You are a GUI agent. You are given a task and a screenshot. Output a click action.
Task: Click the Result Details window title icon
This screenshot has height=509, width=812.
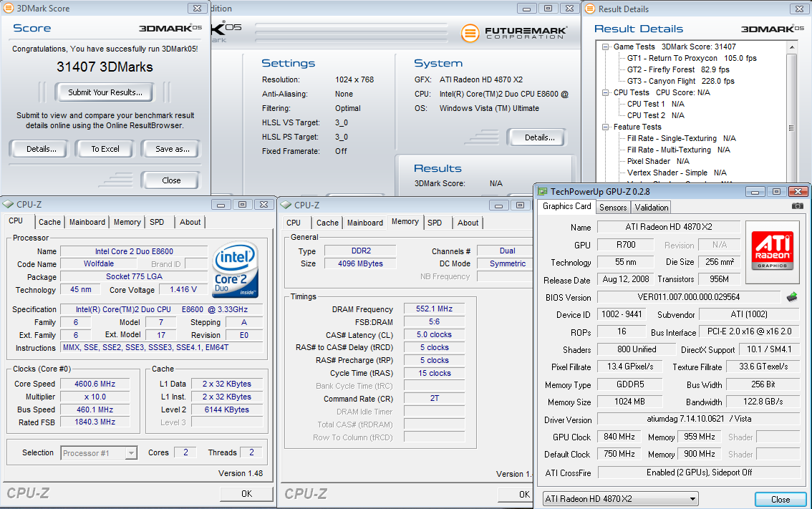590,9
